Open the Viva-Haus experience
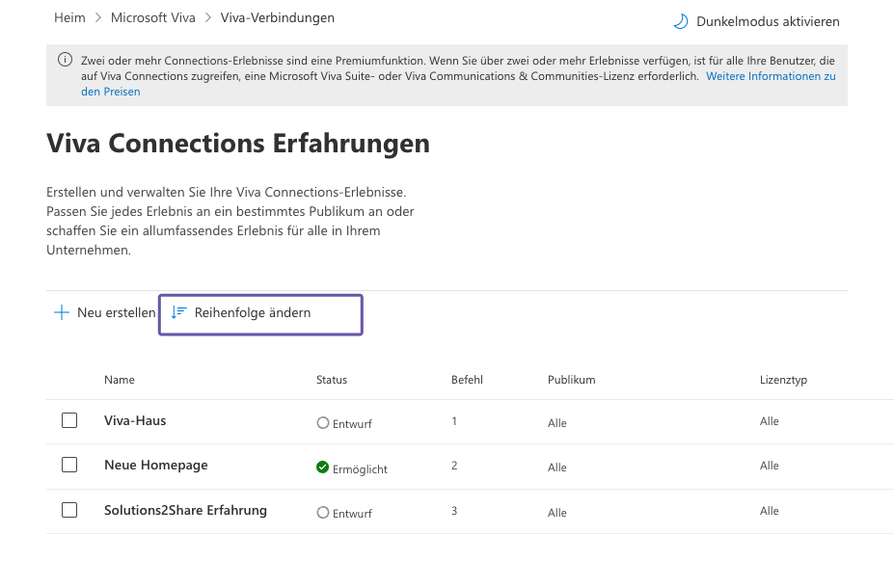Viewport: 894px width, 588px height. (x=135, y=420)
